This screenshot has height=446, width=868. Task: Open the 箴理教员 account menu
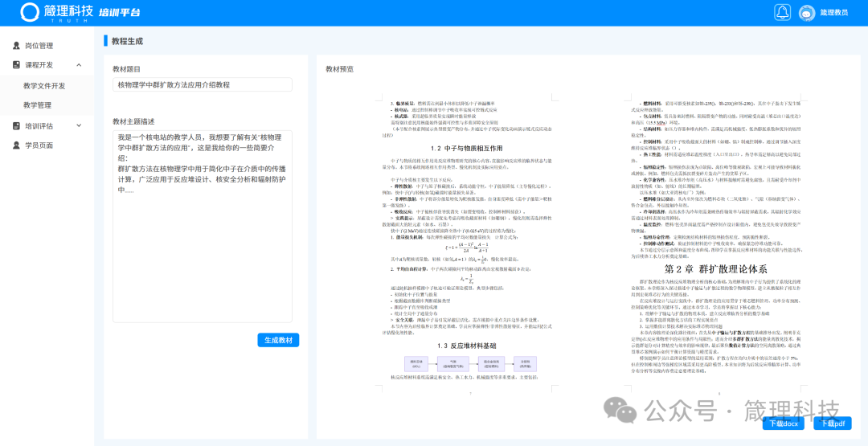833,12
